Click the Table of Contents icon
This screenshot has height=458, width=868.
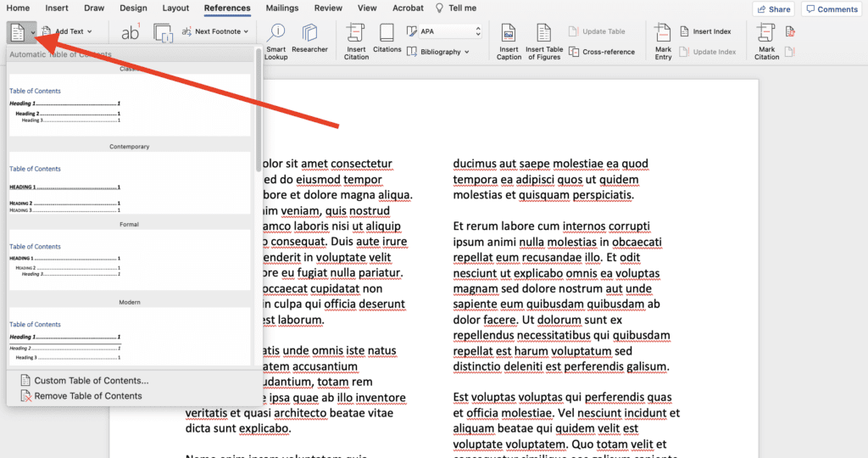pos(17,32)
